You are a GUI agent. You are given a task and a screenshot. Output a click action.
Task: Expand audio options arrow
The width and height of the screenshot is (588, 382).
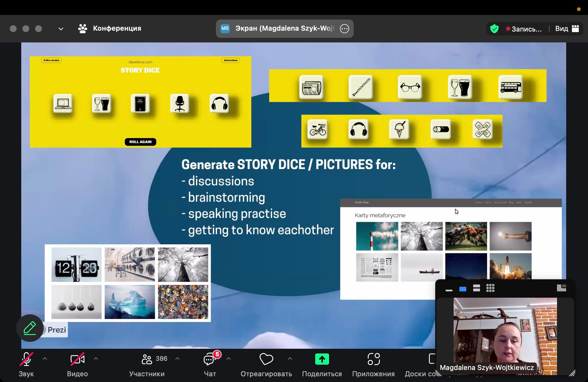[x=45, y=358]
